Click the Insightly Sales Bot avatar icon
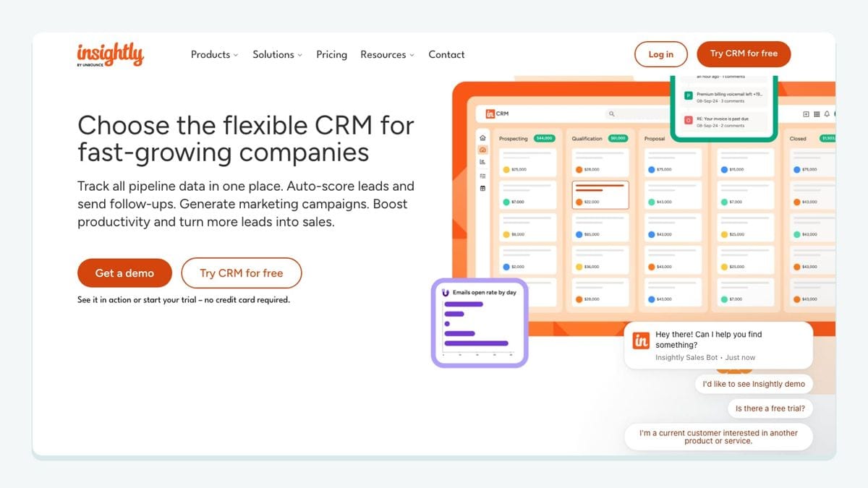The image size is (868, 488). [641, 341]
